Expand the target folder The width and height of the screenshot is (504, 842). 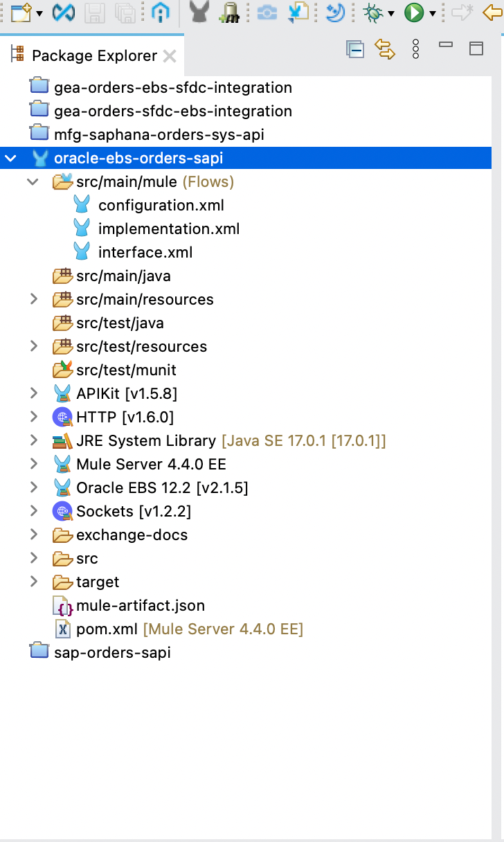point(33,582)
